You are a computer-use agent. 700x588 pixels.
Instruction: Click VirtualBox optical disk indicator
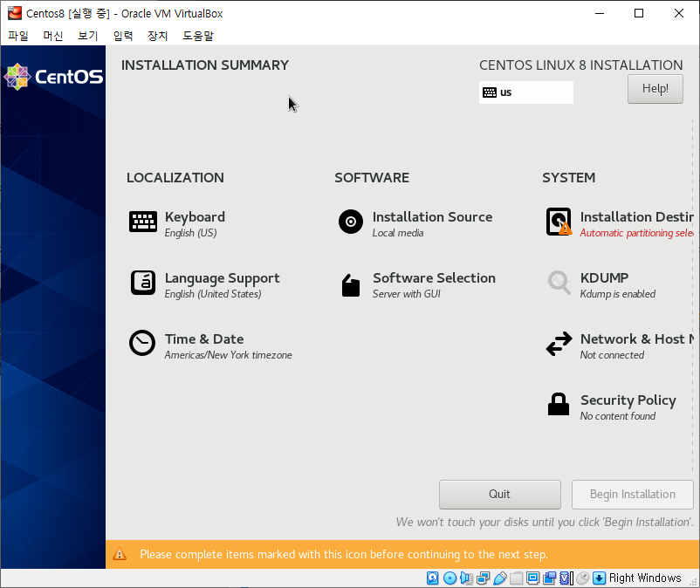click(450, 578)
